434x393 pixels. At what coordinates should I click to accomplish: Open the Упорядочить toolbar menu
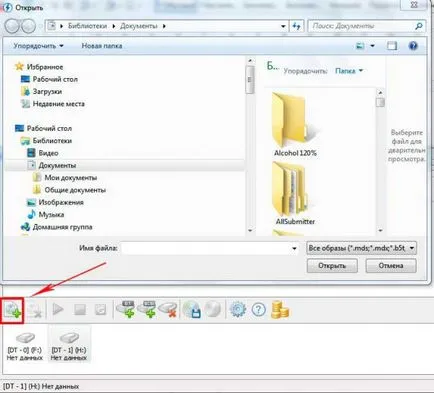click(38, 46)
